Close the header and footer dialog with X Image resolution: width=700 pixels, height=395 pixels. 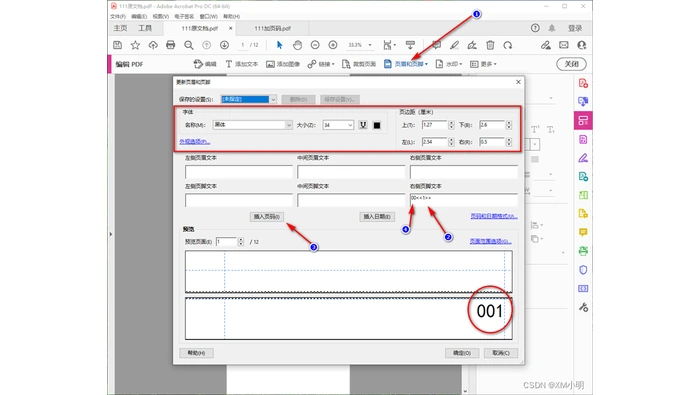pos(518,82)
